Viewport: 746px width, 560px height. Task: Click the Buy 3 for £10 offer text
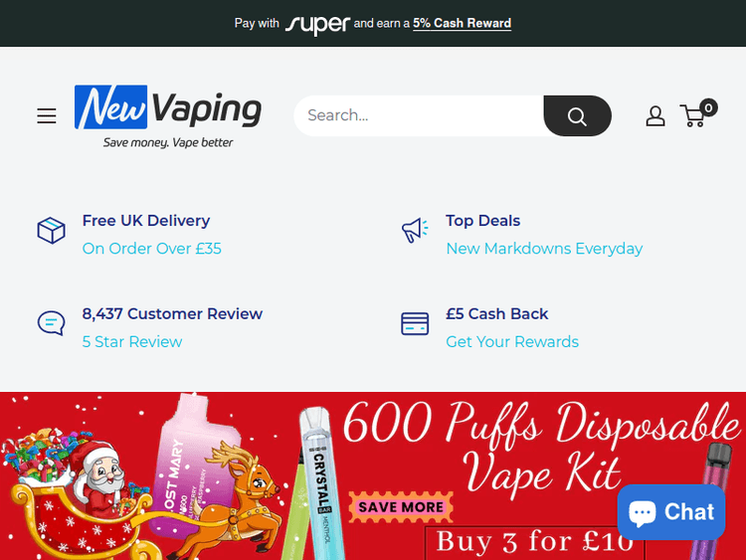pos(534,541)
